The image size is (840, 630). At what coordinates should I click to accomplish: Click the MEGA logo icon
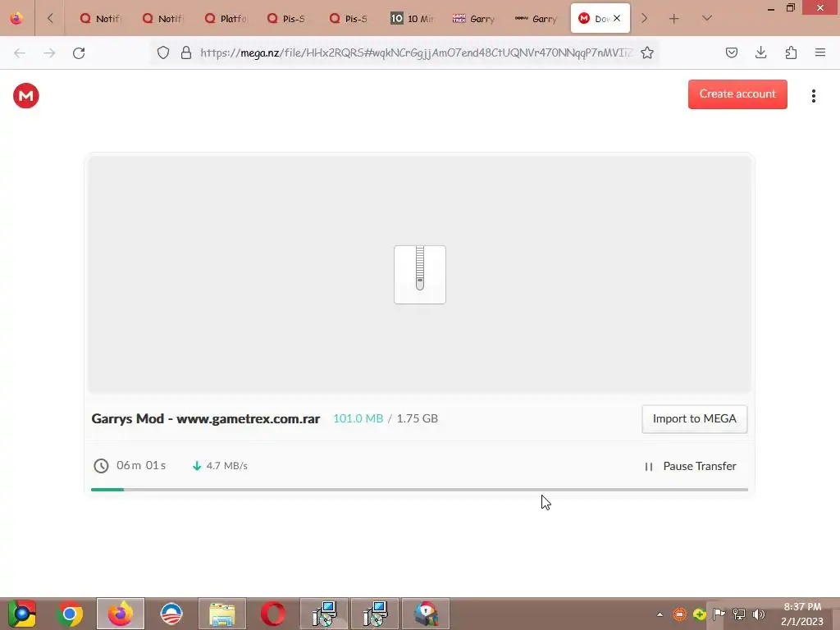25,96
